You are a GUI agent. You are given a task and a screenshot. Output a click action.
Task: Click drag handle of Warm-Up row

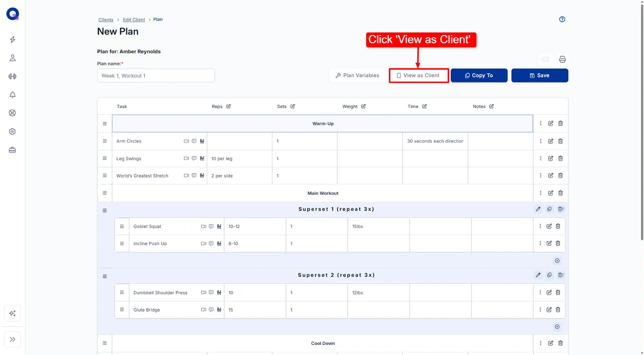coord(105,124)
